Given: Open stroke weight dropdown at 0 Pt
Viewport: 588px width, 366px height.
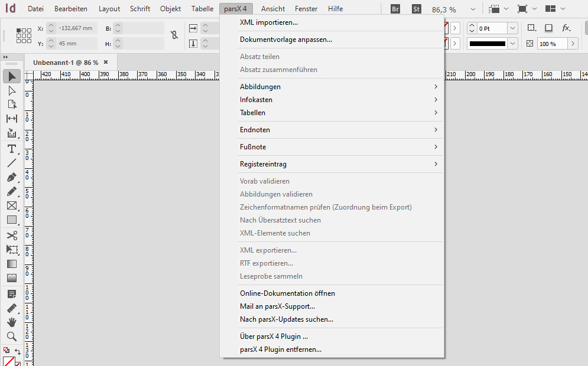Looking at the screenshot, I should 512,28.
